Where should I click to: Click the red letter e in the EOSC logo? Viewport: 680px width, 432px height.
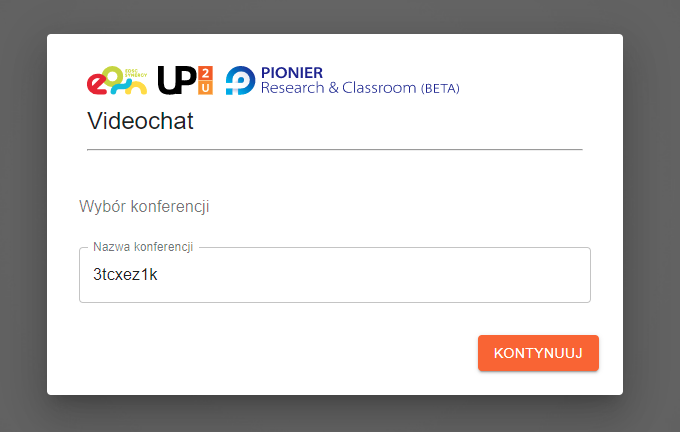(x=96, y=84)
